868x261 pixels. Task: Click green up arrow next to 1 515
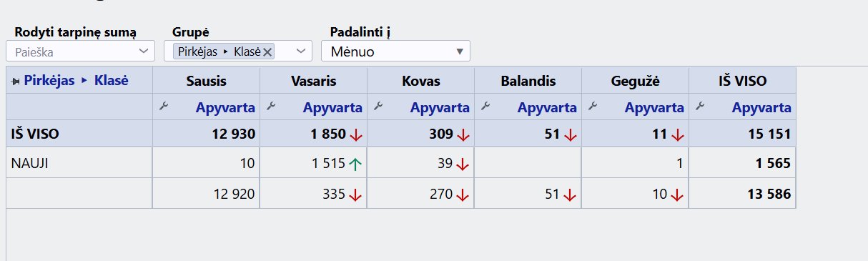pyautogui.click(x=355, y=164)
